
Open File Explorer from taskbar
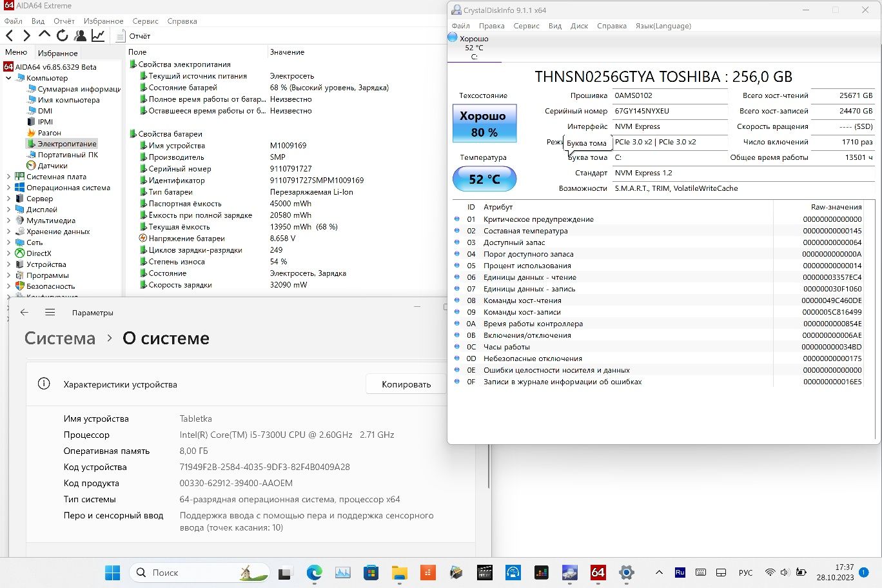click(399, 573)
